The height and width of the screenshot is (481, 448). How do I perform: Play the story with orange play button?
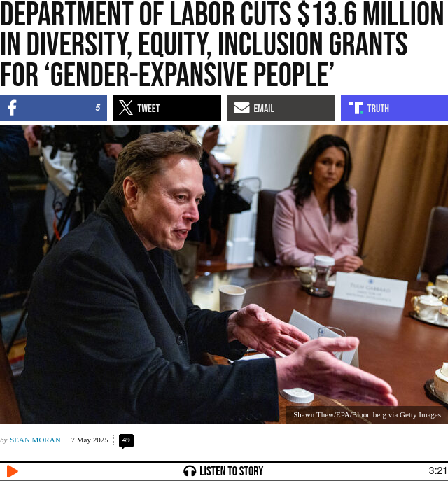(x=13, y=471)
